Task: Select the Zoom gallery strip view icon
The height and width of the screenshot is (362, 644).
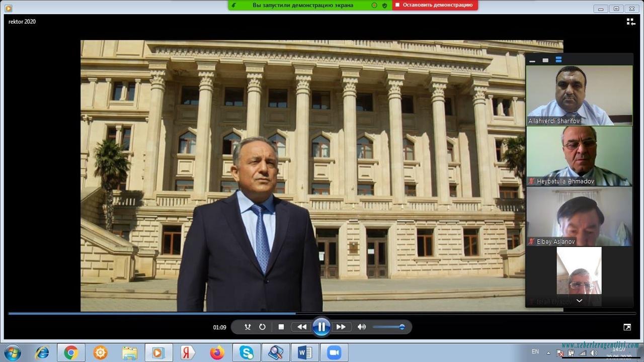Action: tap(558, 60)
